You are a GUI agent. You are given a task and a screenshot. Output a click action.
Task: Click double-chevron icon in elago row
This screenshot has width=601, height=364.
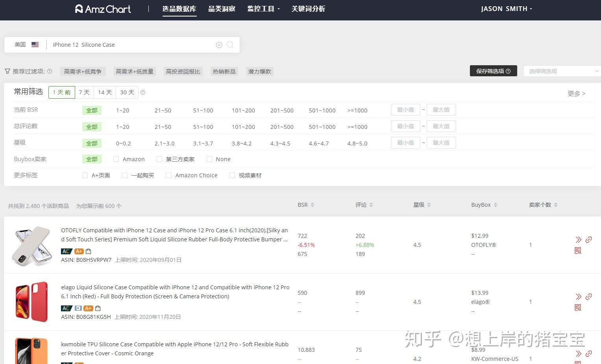point(578,296)
